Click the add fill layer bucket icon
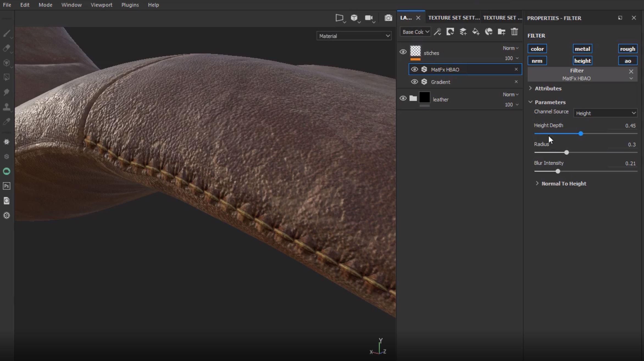The height and width of the screenshot is (361, 644). (476, 32)
